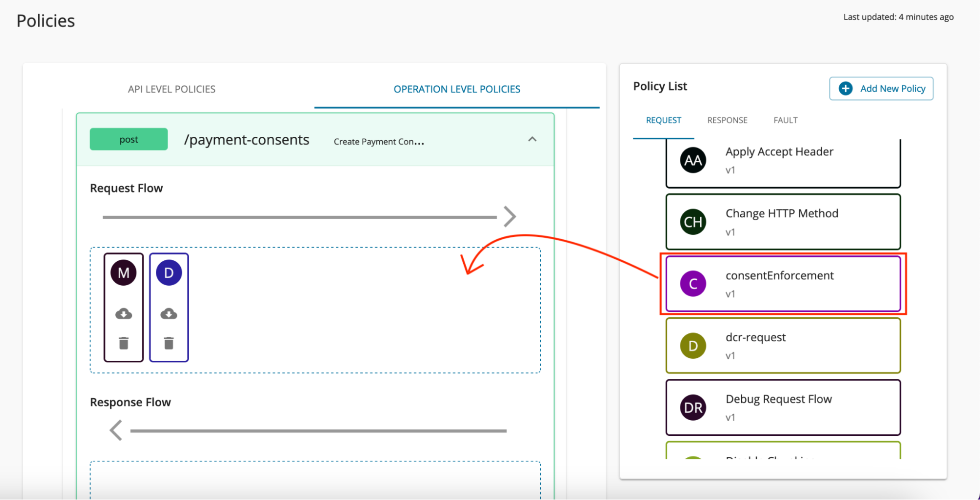Screen dimensions: 980x500
Task: Click the Response Flow left arrow
Action: [116, 430]
